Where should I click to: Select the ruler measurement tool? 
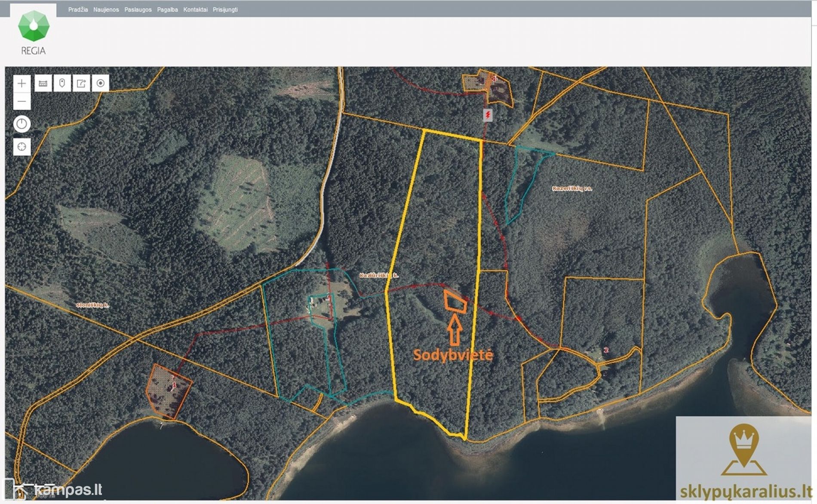43,83
